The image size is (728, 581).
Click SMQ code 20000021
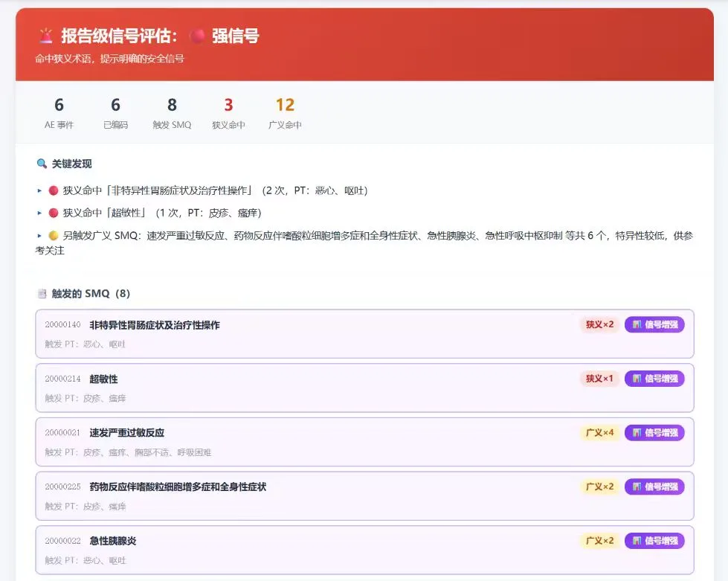click(x=62, y=433)
